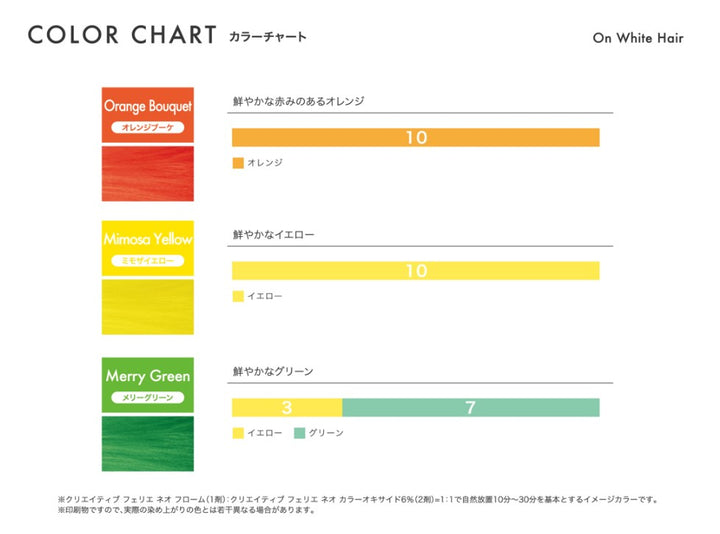The width and height of the screenshot is (720, 534).
Task: Select the green hair sample swatch
Action: pyautogui.click(x=147, y=443)
